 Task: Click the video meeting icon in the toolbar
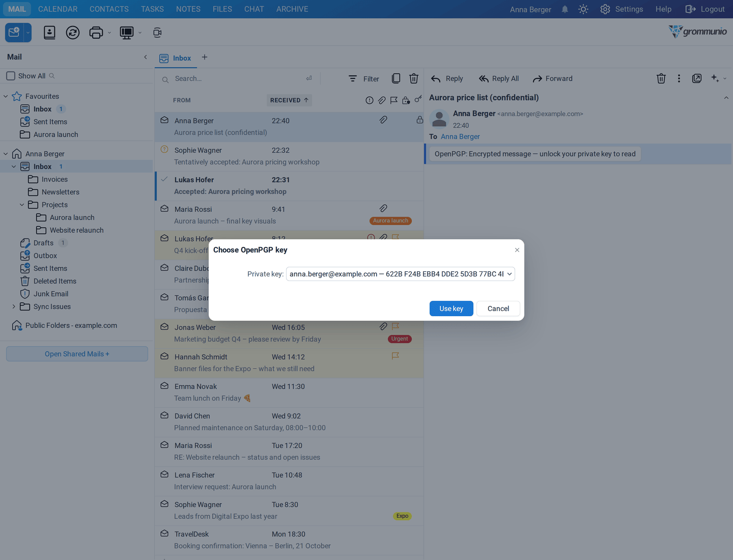[157, 33]
